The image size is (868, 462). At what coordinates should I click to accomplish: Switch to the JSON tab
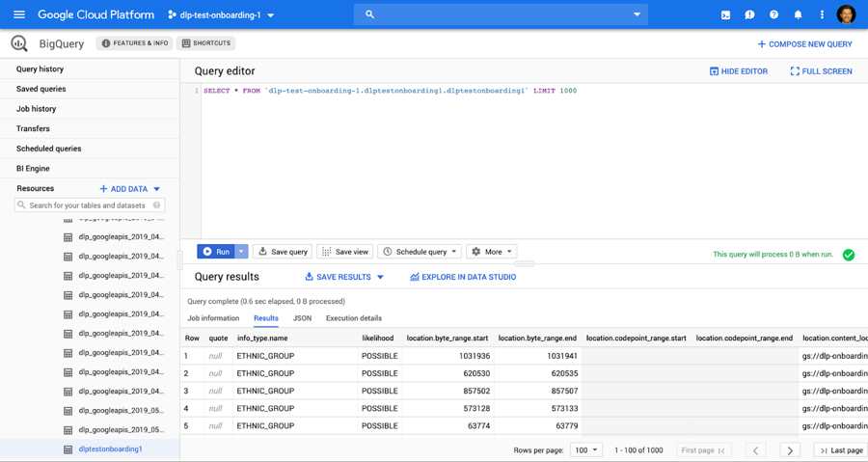[302, 318]
